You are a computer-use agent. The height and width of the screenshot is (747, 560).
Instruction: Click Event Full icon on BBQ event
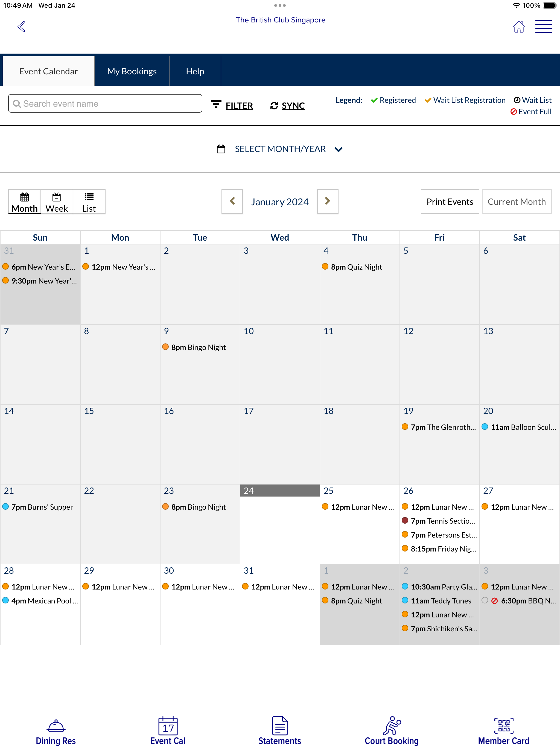(494, 601)
